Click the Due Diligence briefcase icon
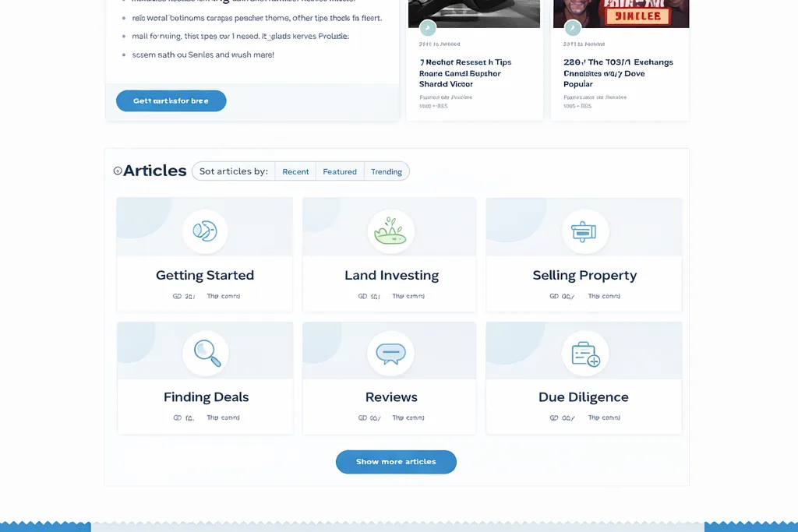This screenshot has width=798, height=532. (x=585, y=354)
